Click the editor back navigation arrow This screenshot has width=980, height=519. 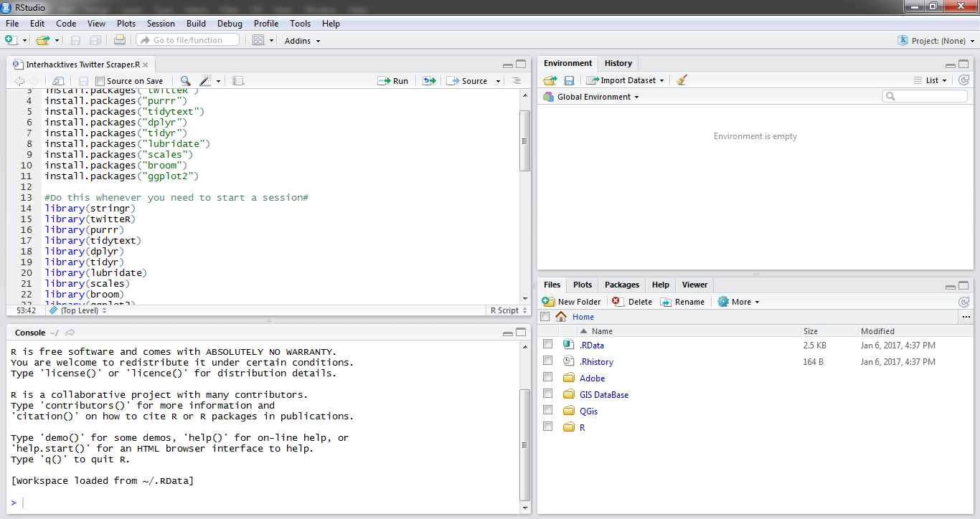click(x=19, y=81)
